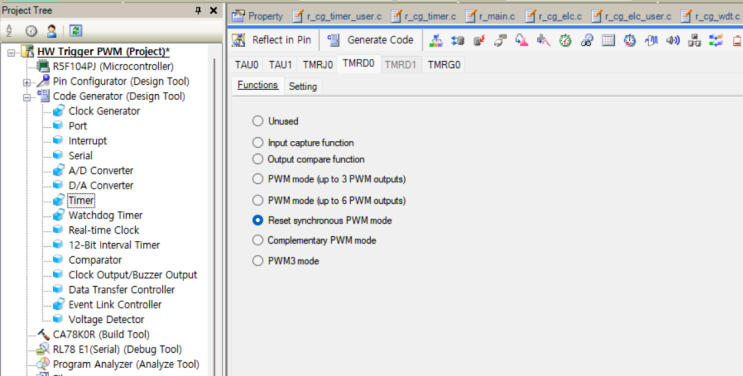743x376 pixels.
Task: Open the Setting sub-tab
Action: (x=303, y=86)
